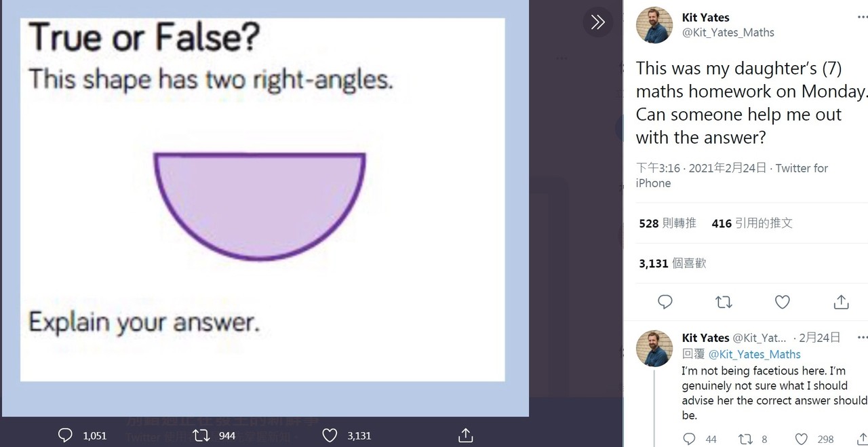Share the photo via bottom share icon

465,435
